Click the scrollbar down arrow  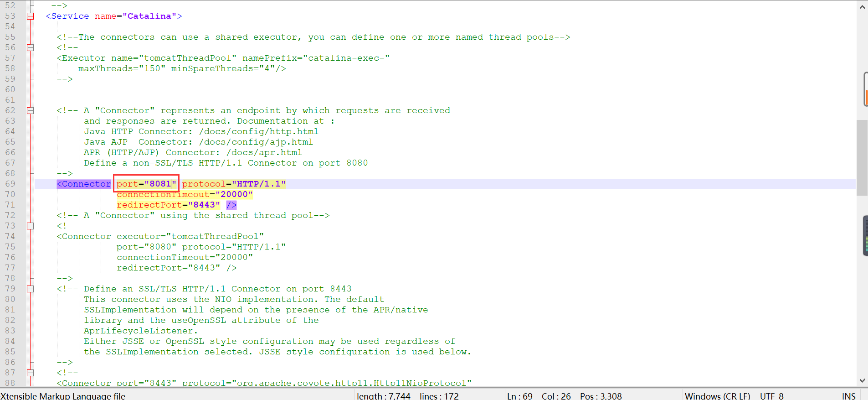(862, 380)
